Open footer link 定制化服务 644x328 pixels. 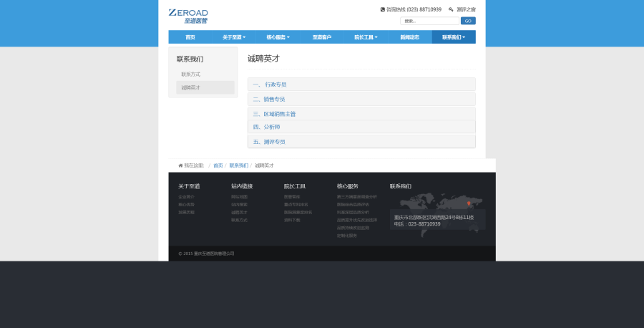347,236
